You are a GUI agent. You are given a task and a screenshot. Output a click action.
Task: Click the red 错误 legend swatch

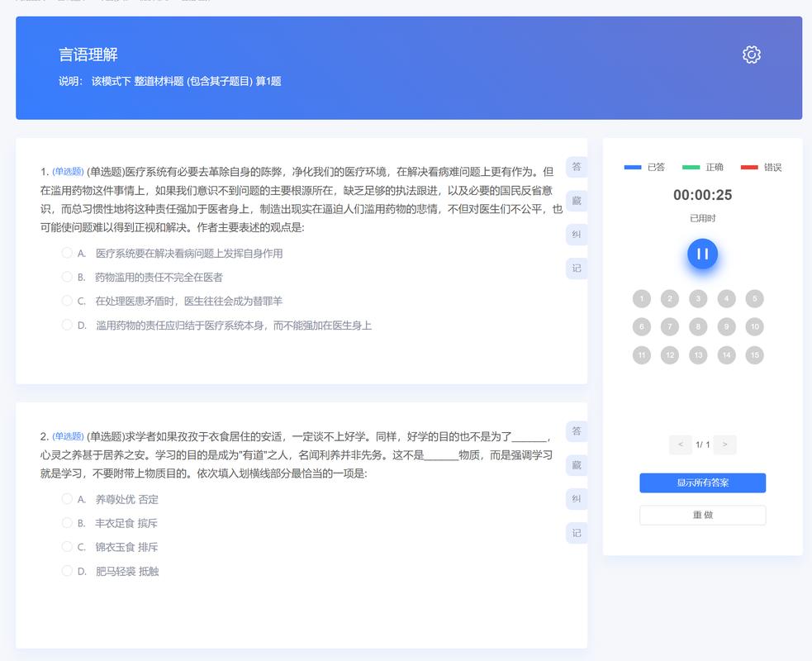point(749,168)
